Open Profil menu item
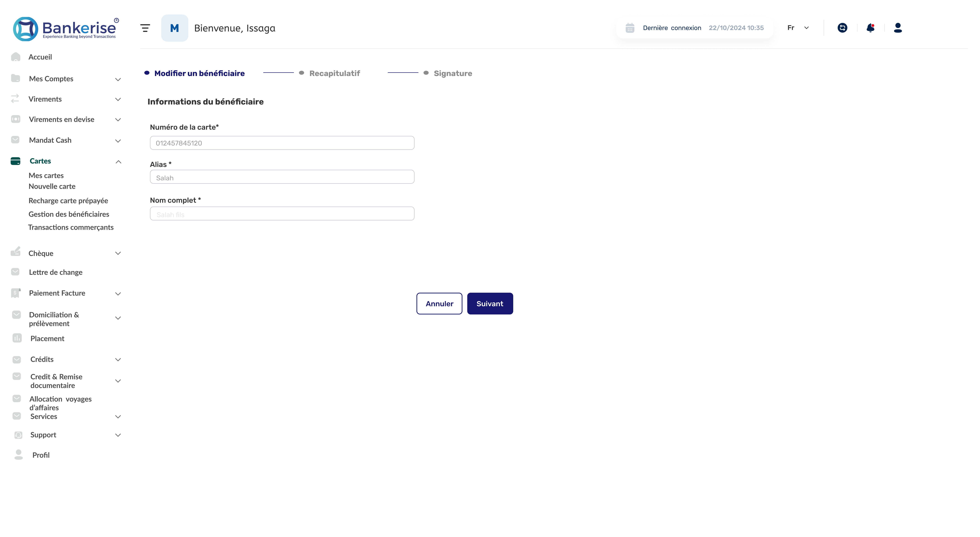This screenshot has width=980, height=537. coord(41,455)
